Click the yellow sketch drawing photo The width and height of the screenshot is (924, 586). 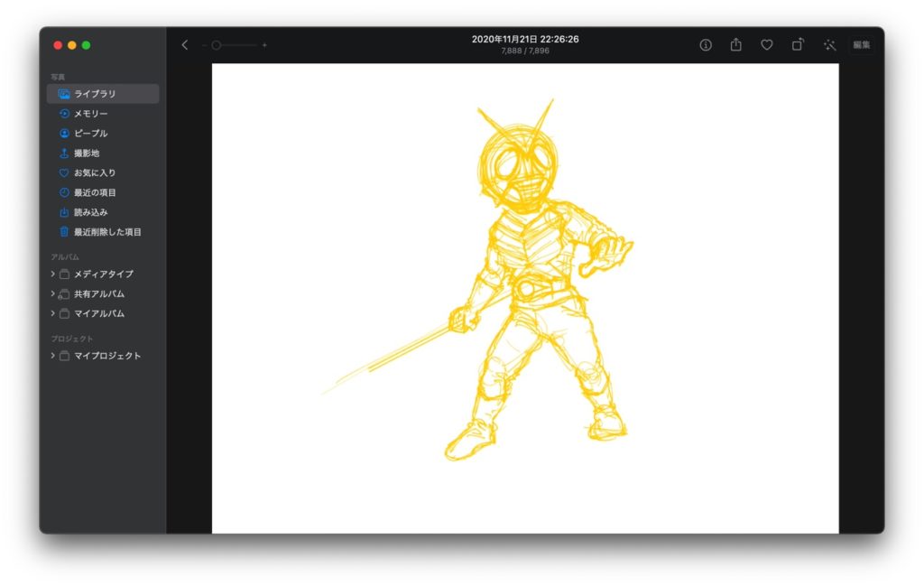(x=525, y=298)
